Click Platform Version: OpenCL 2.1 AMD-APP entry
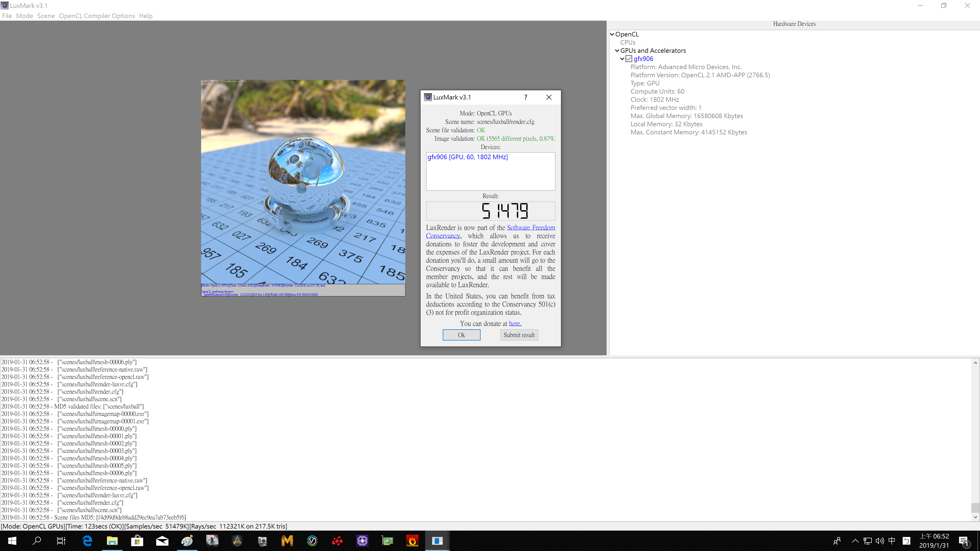980x551 pixels. 700,75
